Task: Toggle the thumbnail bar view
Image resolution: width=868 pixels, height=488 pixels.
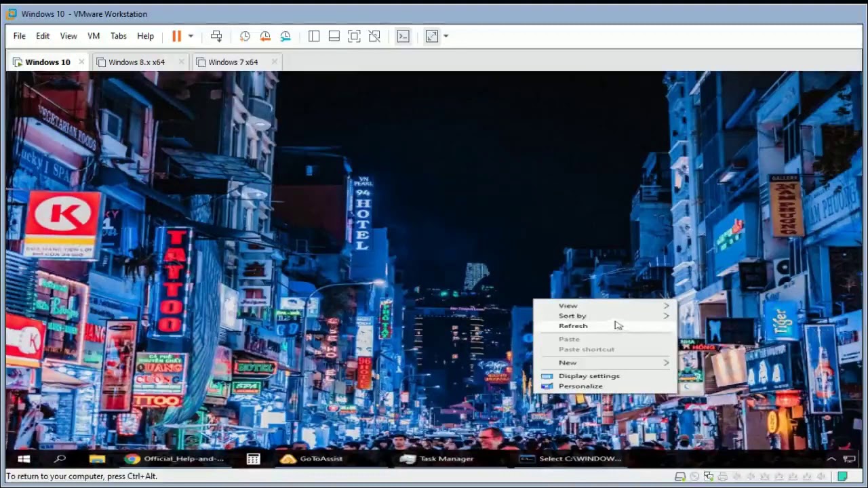Action: click(334, 36)
